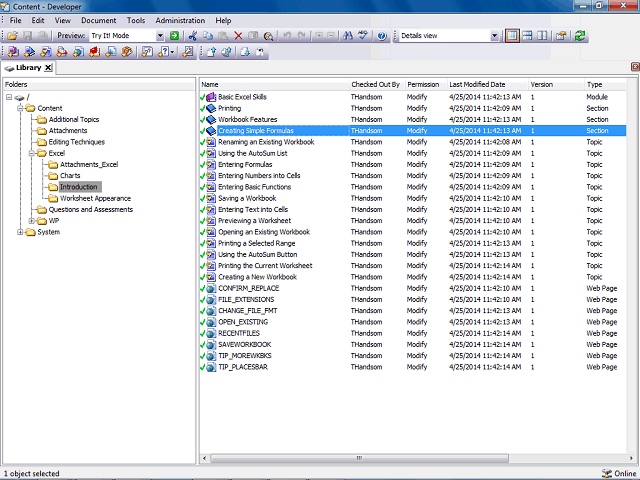Open the Administration menu
The image size is (640, 480).
(180, 20)
